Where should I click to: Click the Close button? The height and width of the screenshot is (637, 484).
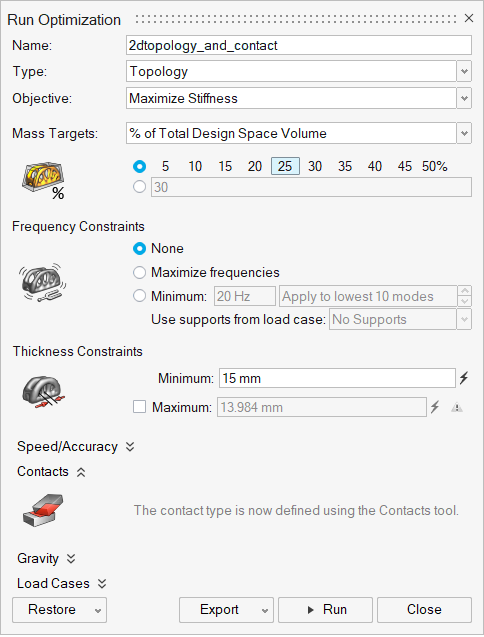click(x=424, y=610)
